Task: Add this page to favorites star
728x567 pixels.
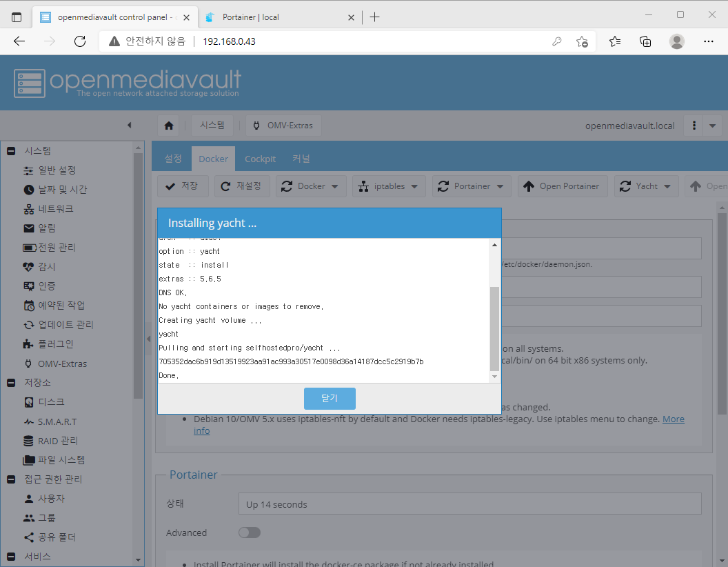Action: coord(582,41)
